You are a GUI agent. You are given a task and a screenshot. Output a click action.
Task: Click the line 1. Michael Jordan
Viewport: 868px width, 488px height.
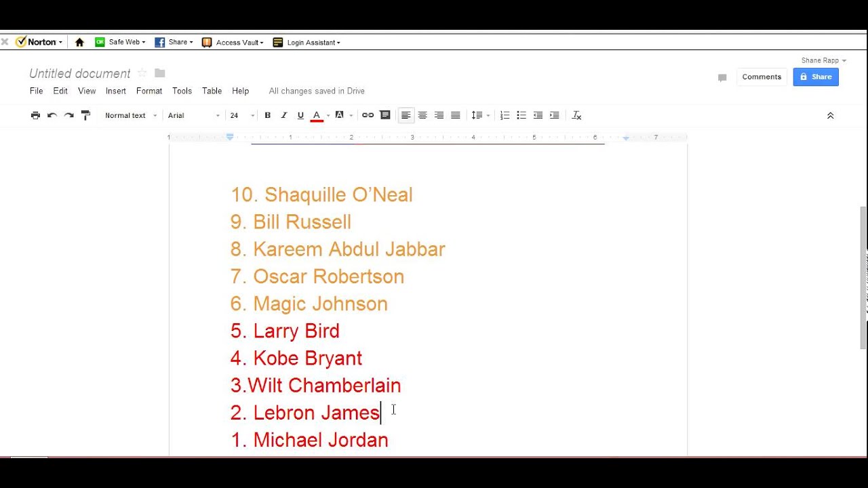point(309,440)
